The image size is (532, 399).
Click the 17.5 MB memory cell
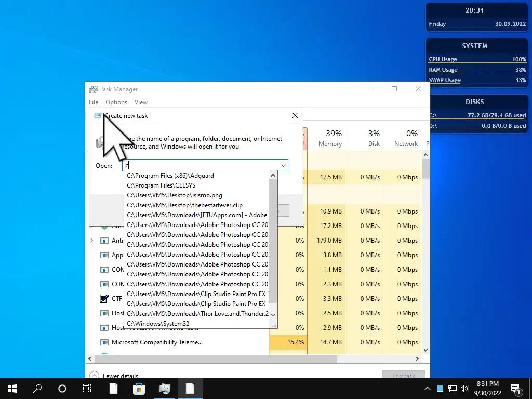[x=326, y=177]
